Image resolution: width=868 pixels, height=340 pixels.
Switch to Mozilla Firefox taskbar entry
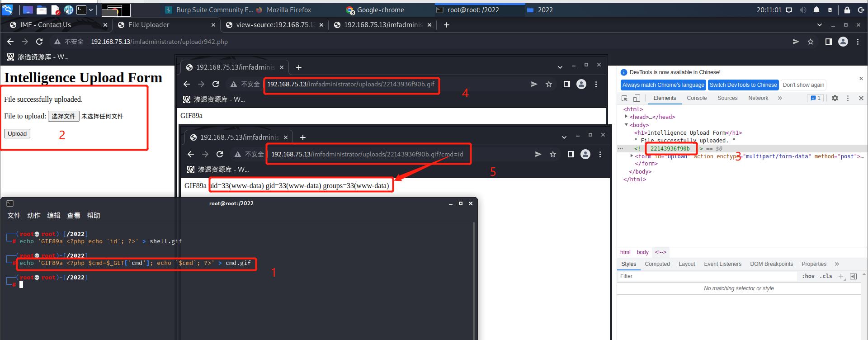pos(284,10)
